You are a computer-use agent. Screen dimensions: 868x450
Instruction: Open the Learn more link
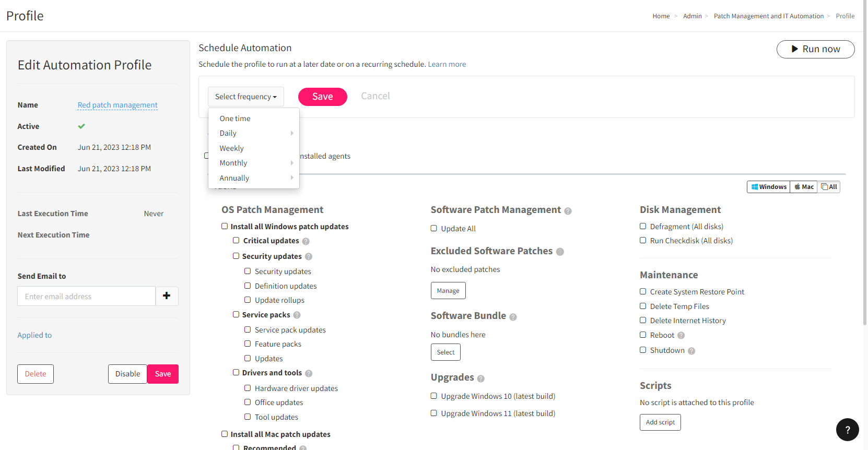click(447, 64)
